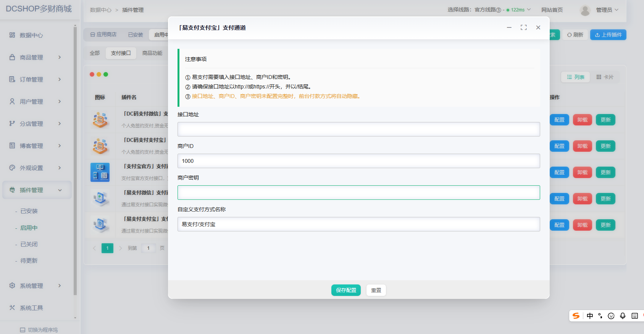
Task: Click 切换为程序坞 at sidebar bottom
Action: [x=39, y=330]
